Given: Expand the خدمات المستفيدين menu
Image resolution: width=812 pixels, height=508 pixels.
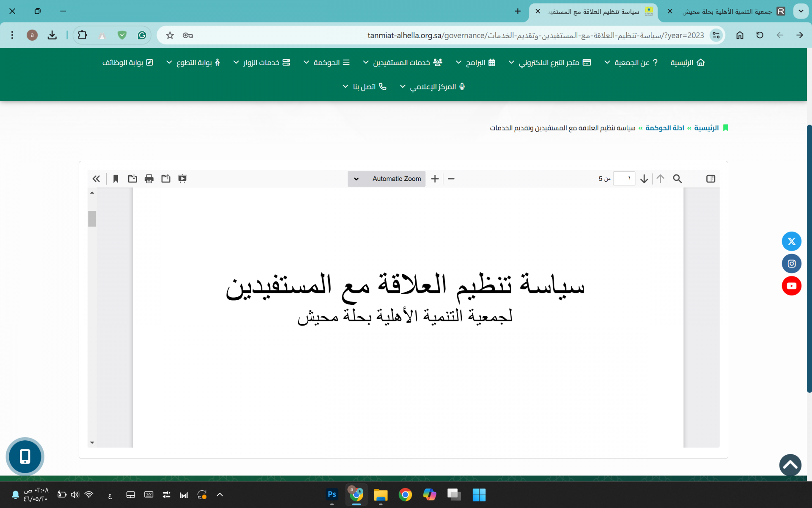Looking at the screenshot, I should pos(403,63).
